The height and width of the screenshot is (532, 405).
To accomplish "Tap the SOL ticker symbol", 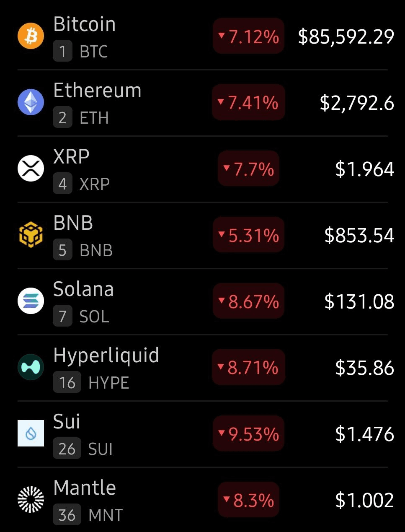I will [94, 317].
